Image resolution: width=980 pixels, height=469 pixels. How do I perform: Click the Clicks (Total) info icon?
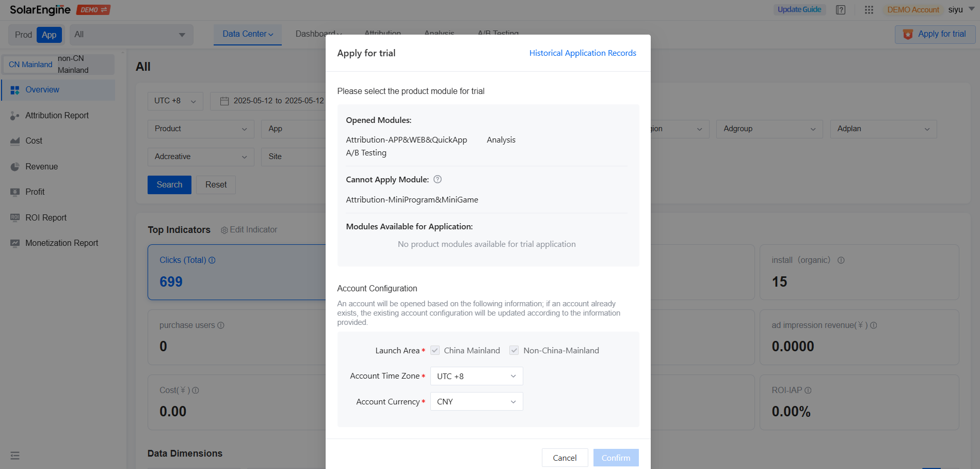pos(212,260)
